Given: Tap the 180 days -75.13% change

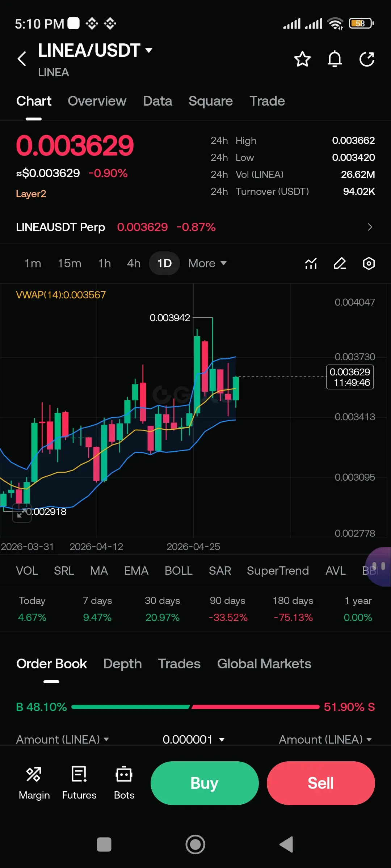Looking at the screenshot, I should click(293, 609).
